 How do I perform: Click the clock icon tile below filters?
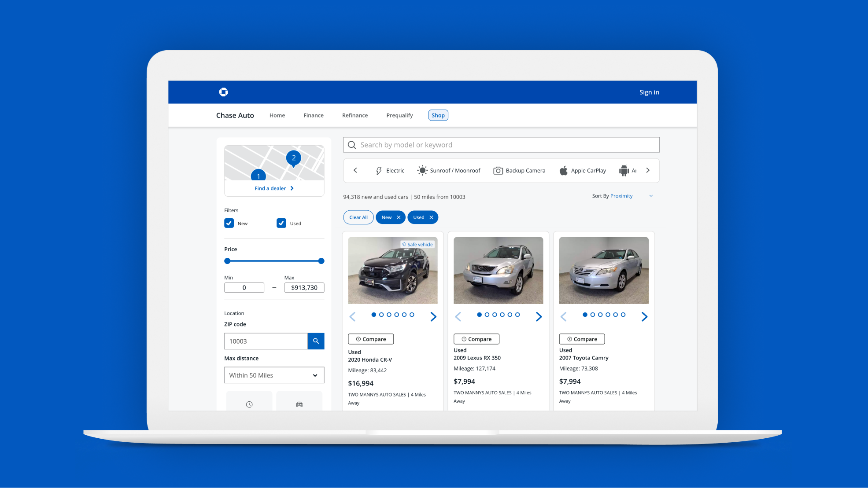click(249, 401)
